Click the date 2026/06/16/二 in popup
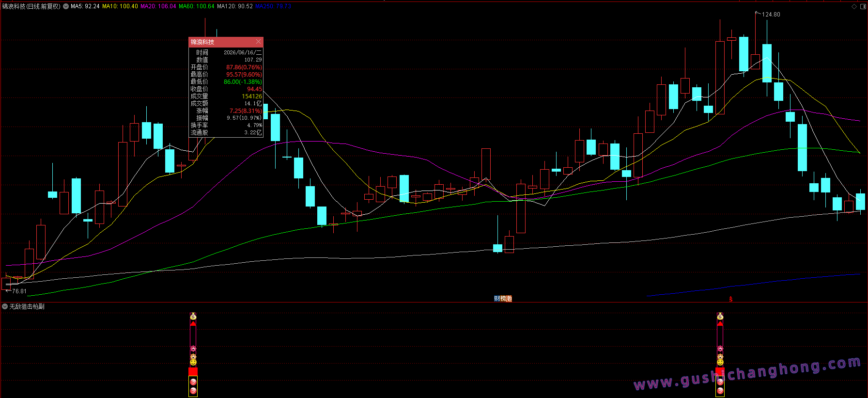The width and height of the screenshot is (868, 398). [243, 52]
